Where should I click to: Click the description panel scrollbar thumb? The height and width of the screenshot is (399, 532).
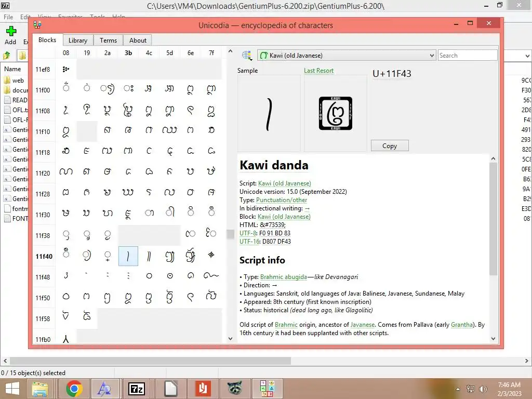pos(494,219)
